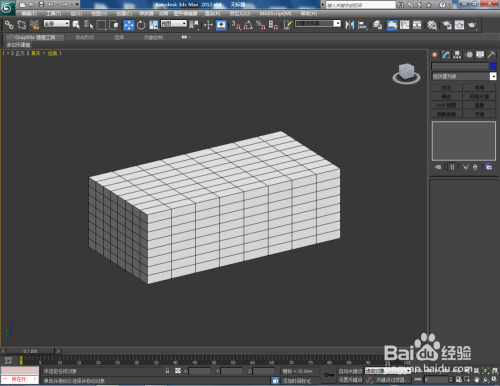Click the Align tool icon

[362, 25]
